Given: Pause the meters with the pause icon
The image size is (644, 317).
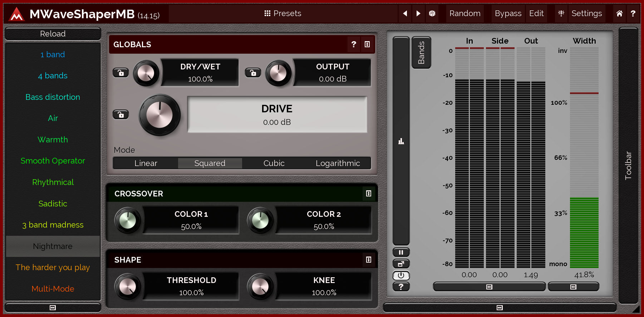Looking at the screenshot, I should tap(401, 252).
